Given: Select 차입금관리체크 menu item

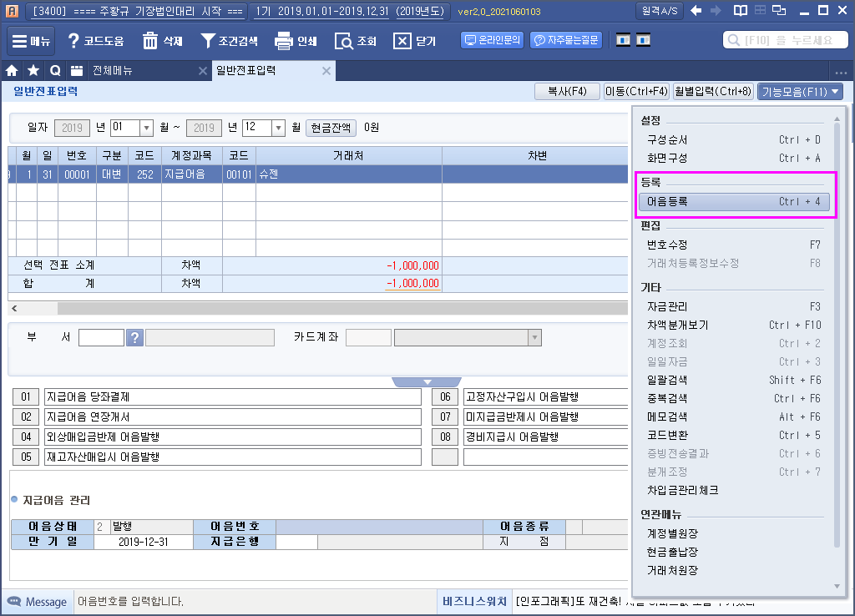Looking at the screenshot, I should [x=733, y=490].
